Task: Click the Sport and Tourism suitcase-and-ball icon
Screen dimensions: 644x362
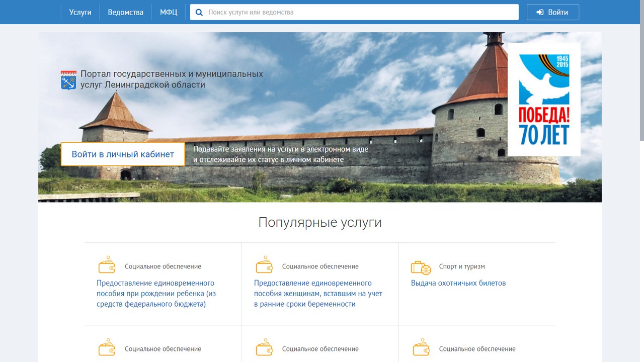Action: point(421,267)
